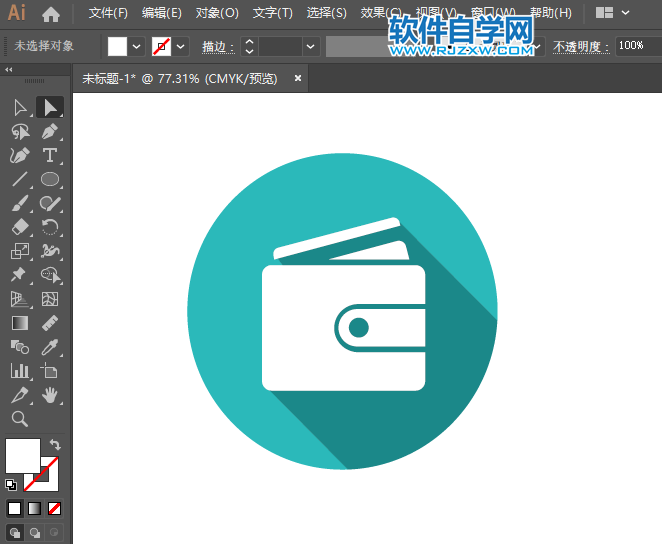This screenshot has height=544, width=662.
Task: Expand the workspace layout switcher dropdown
Action: (x=626, y=13)
